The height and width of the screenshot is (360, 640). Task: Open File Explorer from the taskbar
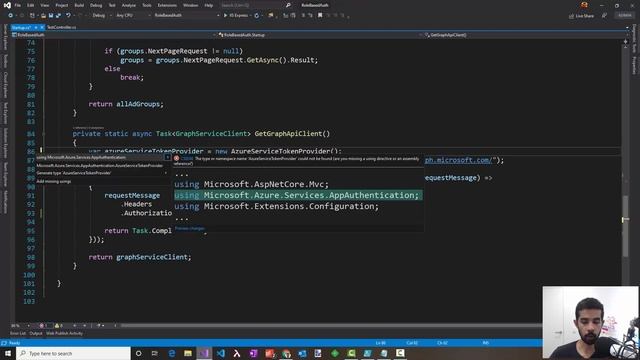(188, 353)
